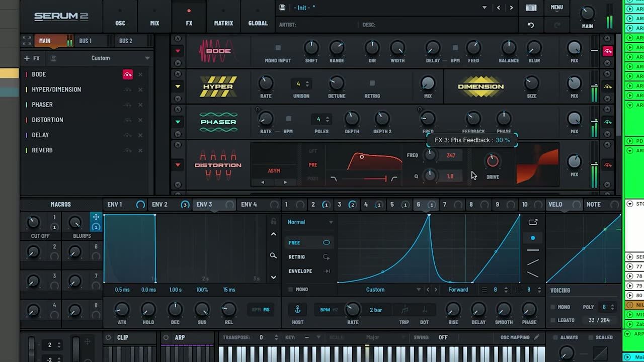Open the preset browser list icon
The image size is (644, 362).
coord(531,8)
